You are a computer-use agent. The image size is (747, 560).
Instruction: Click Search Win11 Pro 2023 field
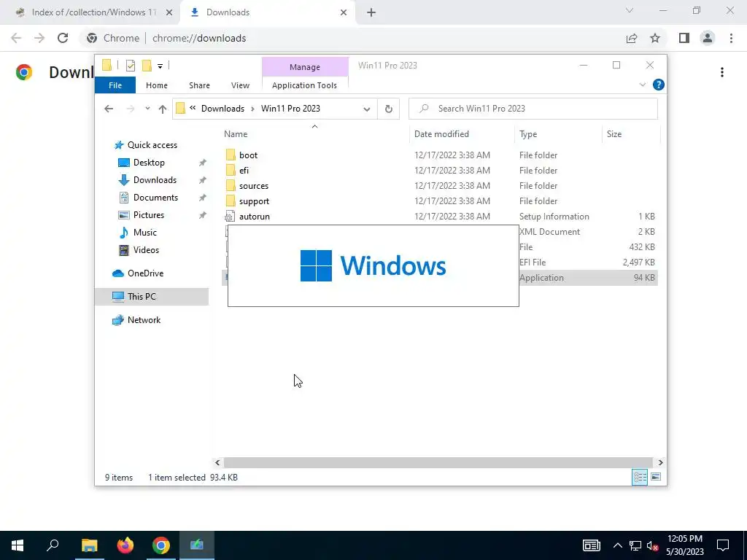point(533,109)
